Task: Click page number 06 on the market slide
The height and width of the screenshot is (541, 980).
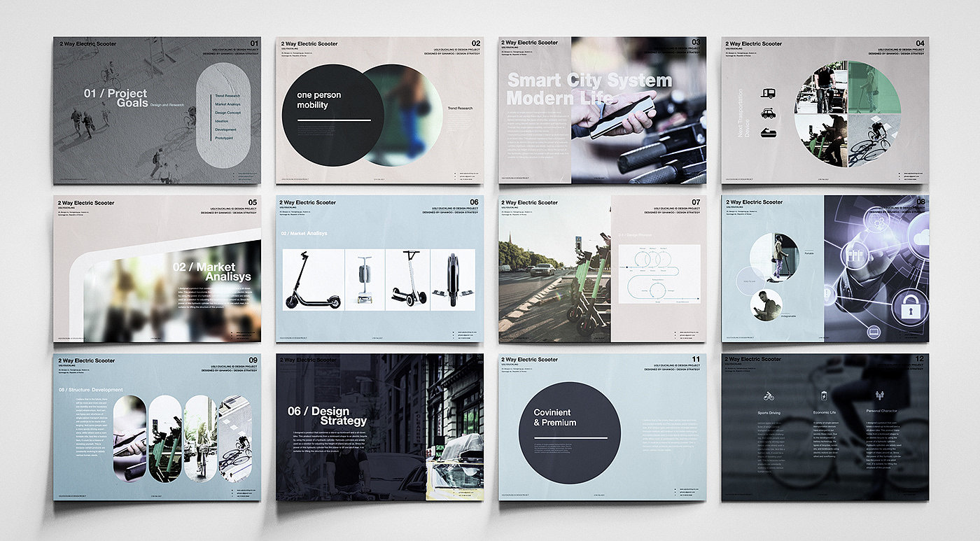Action: (x=474, y=202)
